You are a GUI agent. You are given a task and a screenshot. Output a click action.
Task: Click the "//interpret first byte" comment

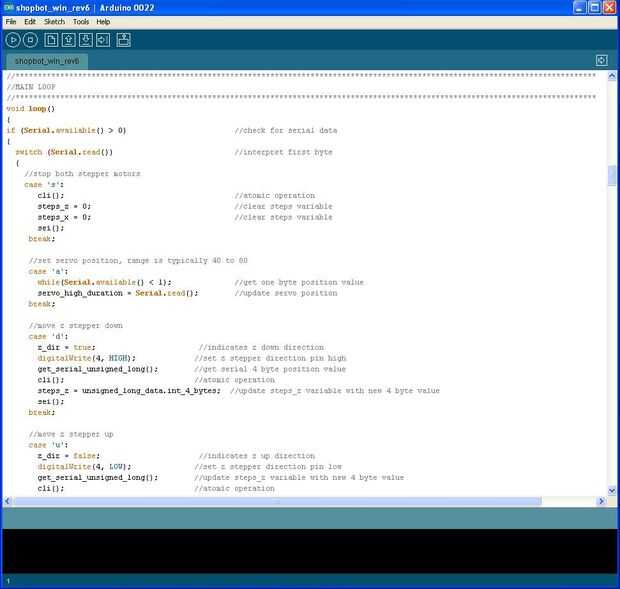click(x=284, y=152)
